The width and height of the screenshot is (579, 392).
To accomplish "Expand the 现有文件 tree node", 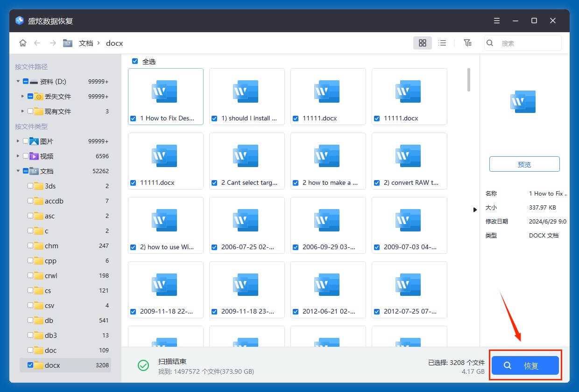I will tap(23, 111).
